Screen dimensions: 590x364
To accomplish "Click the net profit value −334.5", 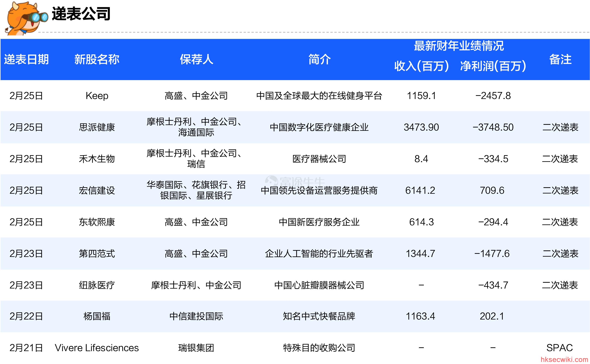I will pos(493,159).
